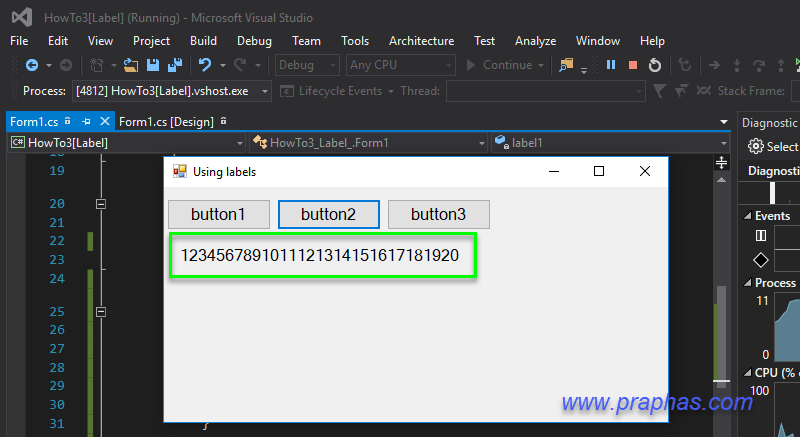The height and width of the screenshot is (437, 800).
Task: Collapse the Process Memory section
Action: pos(747,282)
